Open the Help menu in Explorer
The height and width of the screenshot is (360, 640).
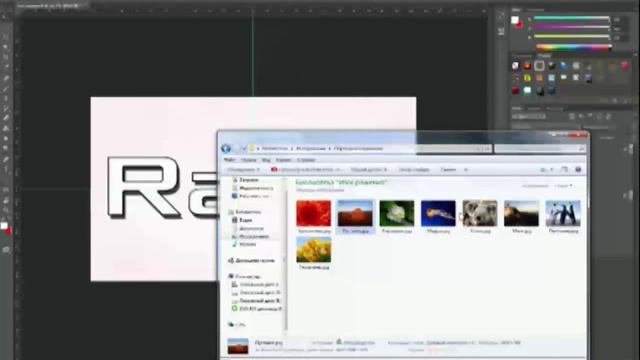[306, 160]
